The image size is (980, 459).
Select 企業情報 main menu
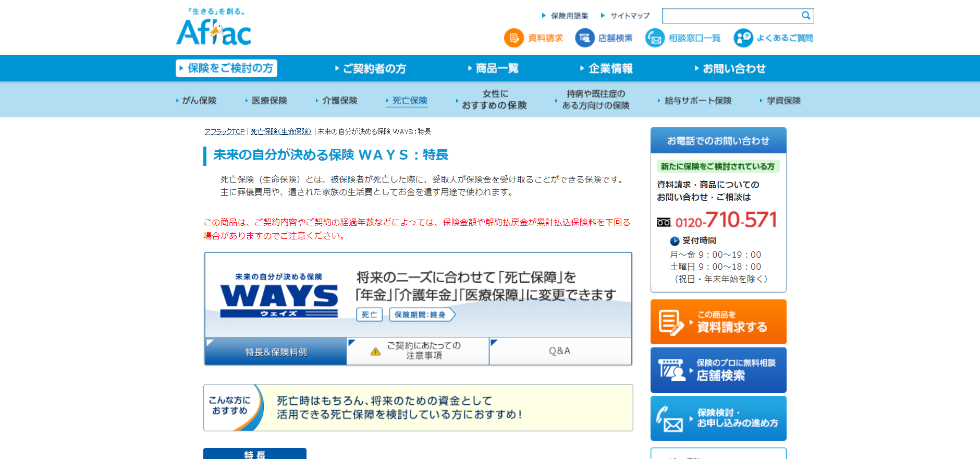606,68
